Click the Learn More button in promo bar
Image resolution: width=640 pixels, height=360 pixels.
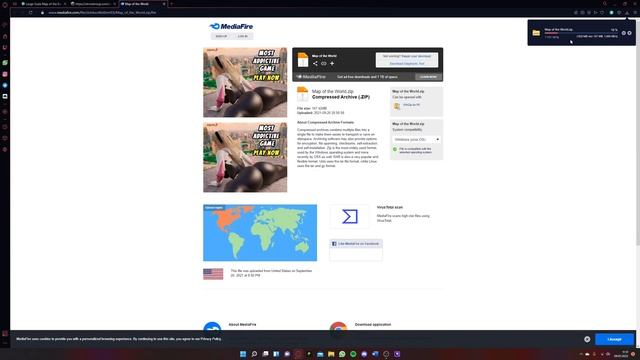[x=428, y=77]
